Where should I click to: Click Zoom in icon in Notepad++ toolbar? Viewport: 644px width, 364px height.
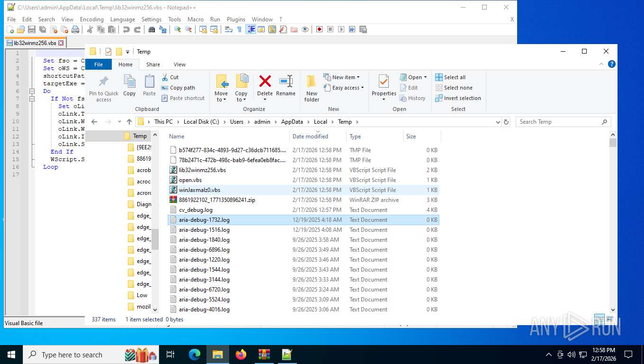tap(178, 29)
